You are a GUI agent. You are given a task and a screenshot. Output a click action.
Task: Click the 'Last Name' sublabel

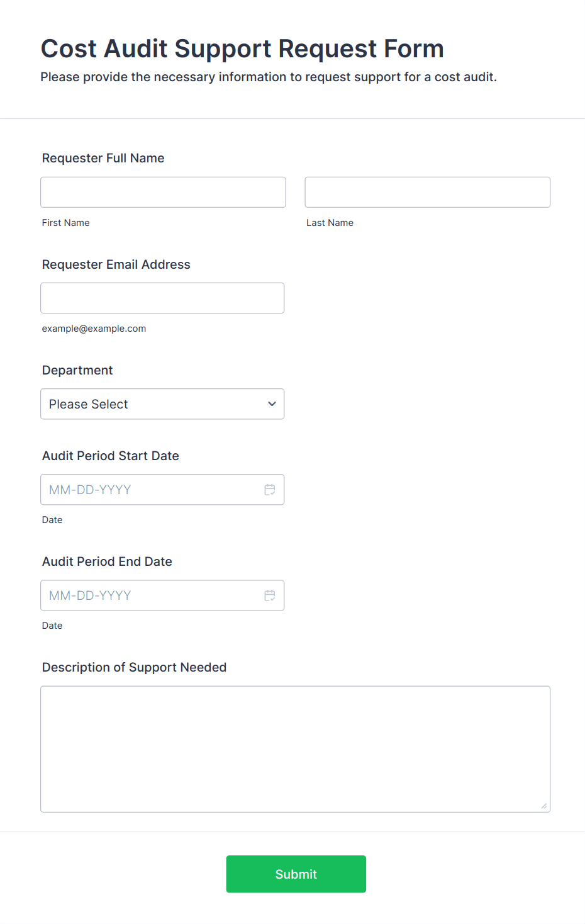coord(330,223)
